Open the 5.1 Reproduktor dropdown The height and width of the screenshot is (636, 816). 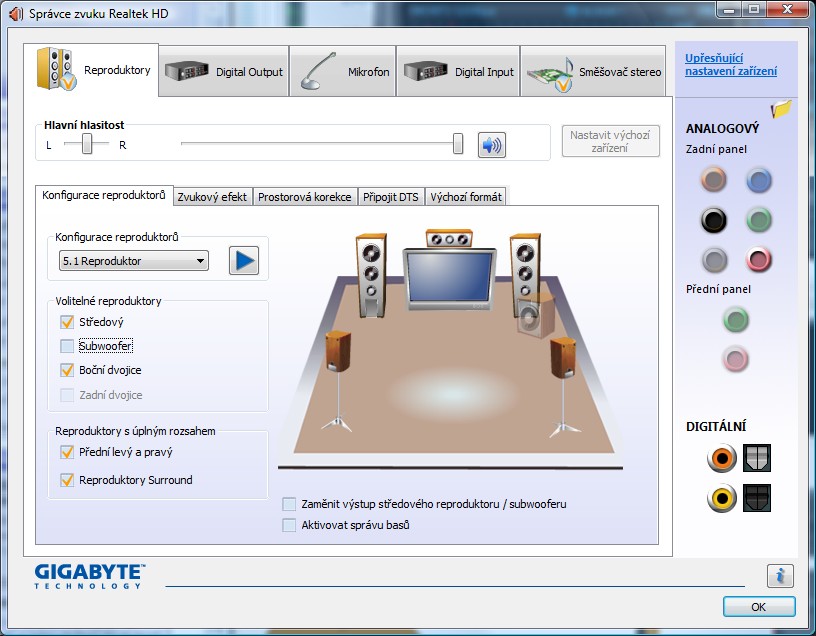pos(134,261)
